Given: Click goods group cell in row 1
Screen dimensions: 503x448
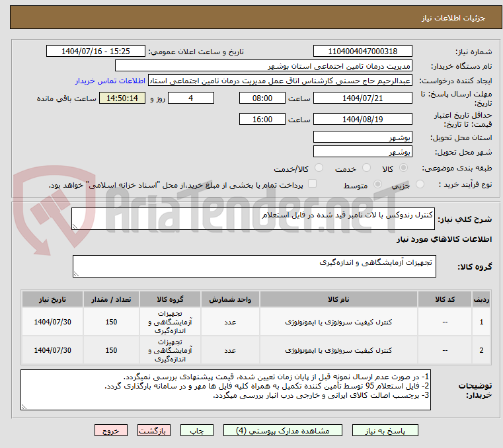Looking at the screenshot, I should pos(170,322).
